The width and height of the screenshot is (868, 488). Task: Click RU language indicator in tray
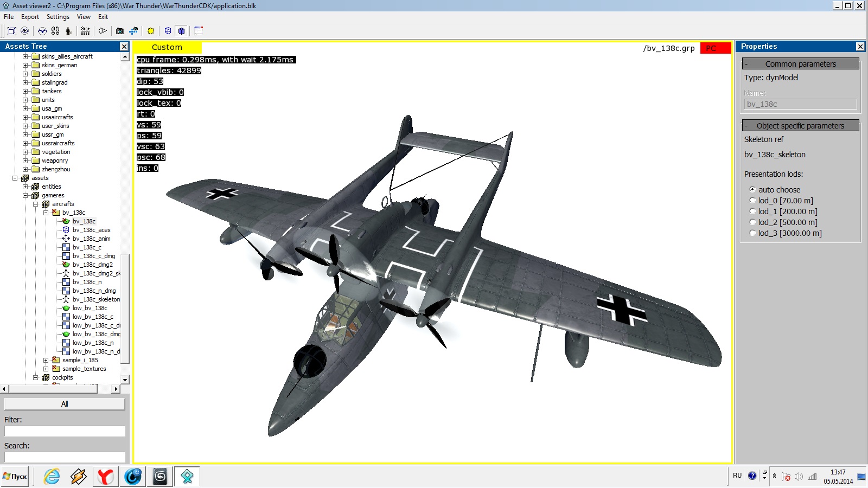[737, 476]
